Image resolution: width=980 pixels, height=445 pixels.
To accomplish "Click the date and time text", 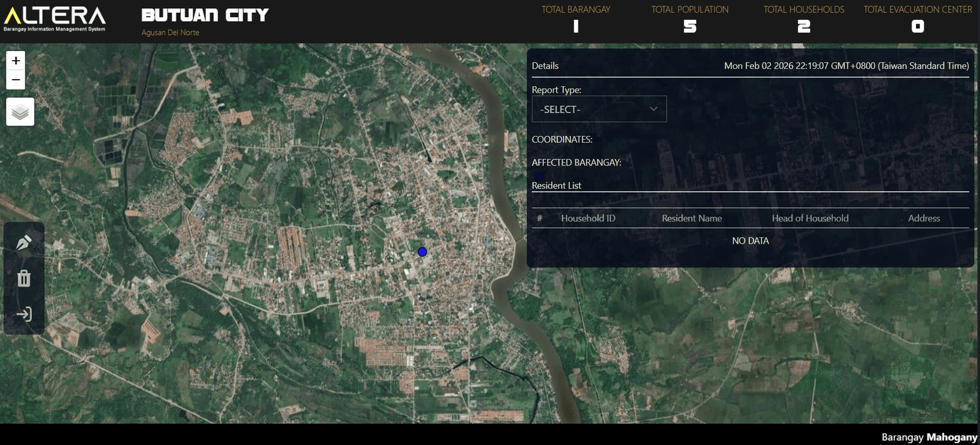I will tap(847, 66).
